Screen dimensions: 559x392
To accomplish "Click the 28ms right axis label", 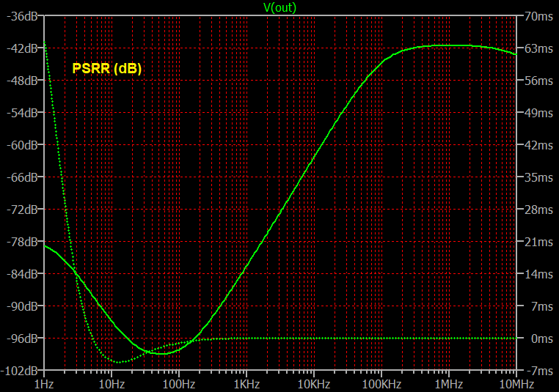I will pyautogui.click(x=538, y=210).
